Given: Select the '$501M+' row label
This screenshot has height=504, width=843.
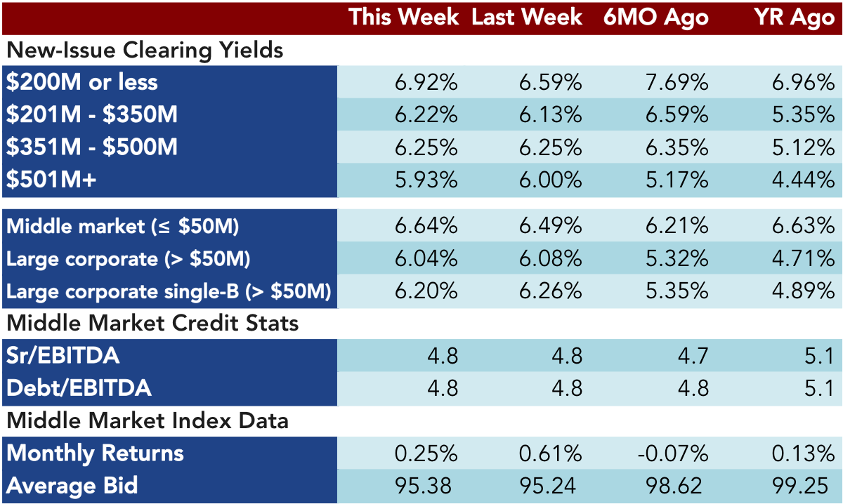Looking at the screenshot, I should pyautogui.click(x=51, y=180).
